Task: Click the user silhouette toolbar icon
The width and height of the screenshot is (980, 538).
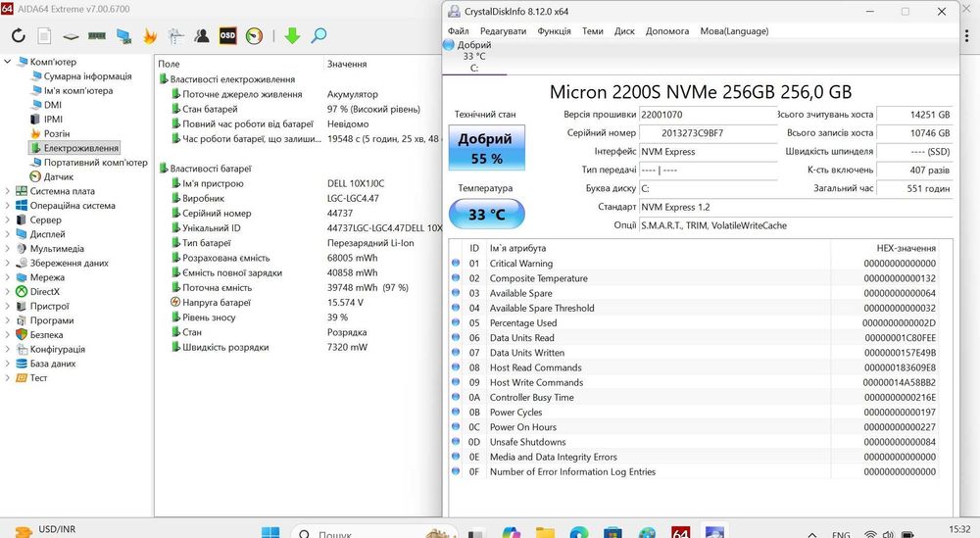Action: pyautogui.click(x=202, y=36)
